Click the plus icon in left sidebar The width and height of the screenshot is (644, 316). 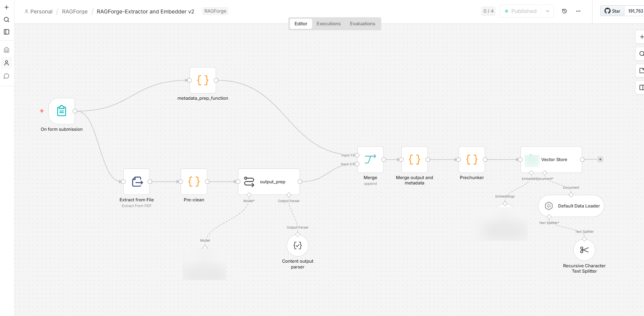tap(7, 7)
